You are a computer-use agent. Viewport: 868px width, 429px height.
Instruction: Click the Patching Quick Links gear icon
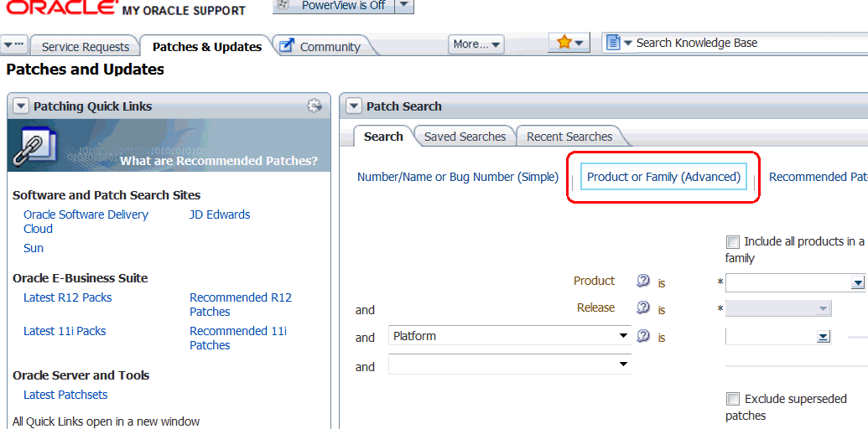coord(314,106)
